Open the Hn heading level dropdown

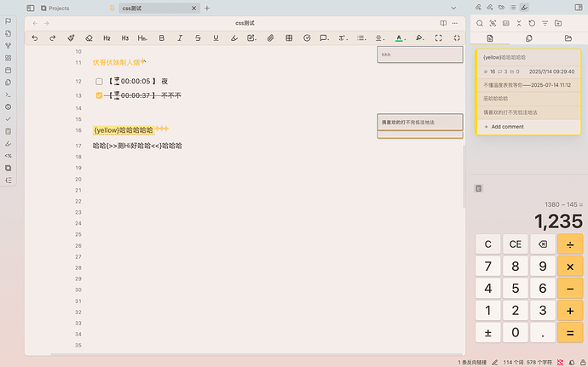click(142, 37)
